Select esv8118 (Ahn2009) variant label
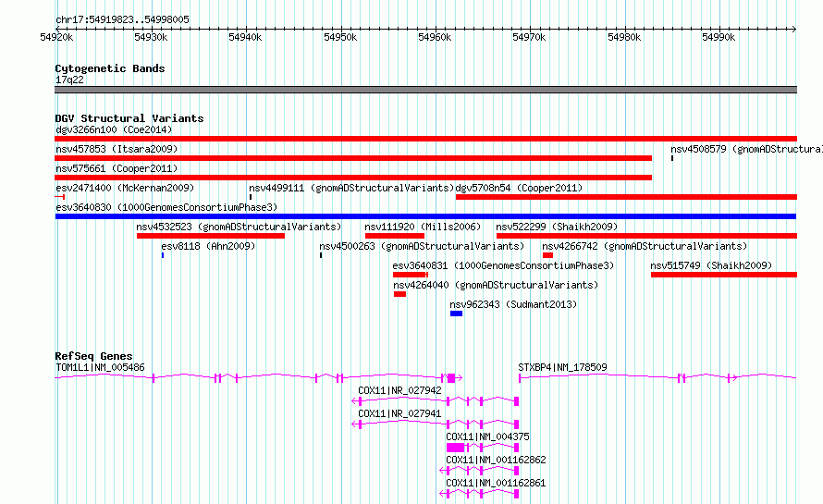823x504 pixels. click(x=208, y=246)
